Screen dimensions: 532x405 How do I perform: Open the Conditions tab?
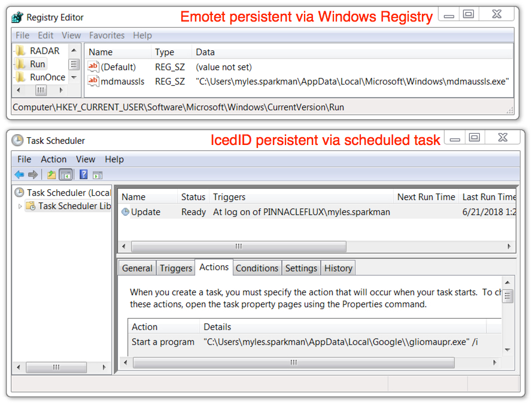pos(257,268)
